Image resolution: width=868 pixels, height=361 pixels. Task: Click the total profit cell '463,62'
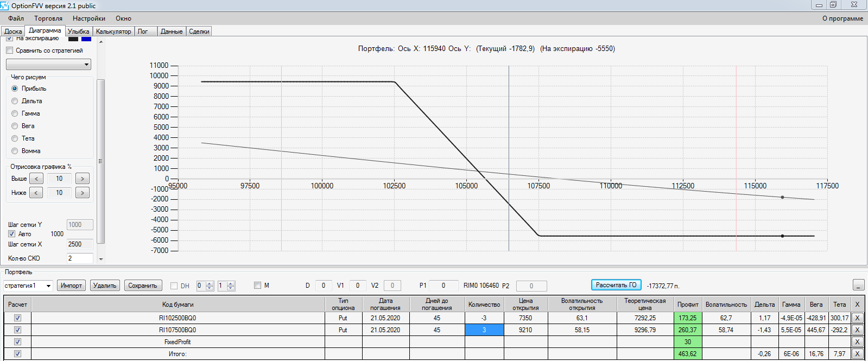(687, 354)
